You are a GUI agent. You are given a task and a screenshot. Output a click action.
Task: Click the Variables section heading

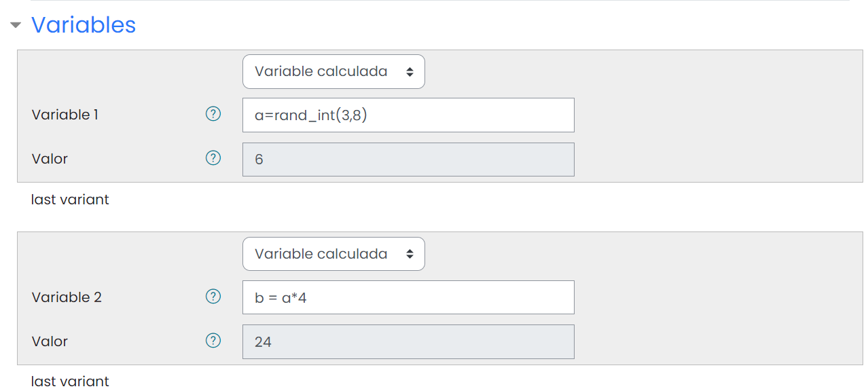click(x=84, y=25)
